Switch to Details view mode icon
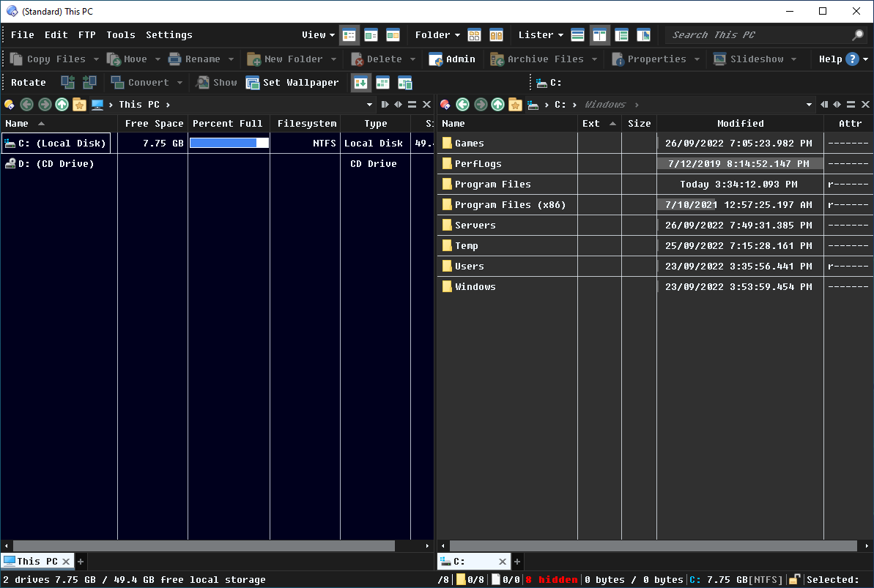This screenshot has height=588, width=874. tap(349, 35)
